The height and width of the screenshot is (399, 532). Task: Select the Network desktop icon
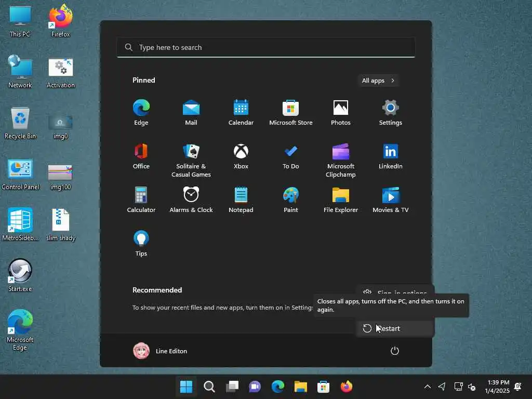pos(20,72)
